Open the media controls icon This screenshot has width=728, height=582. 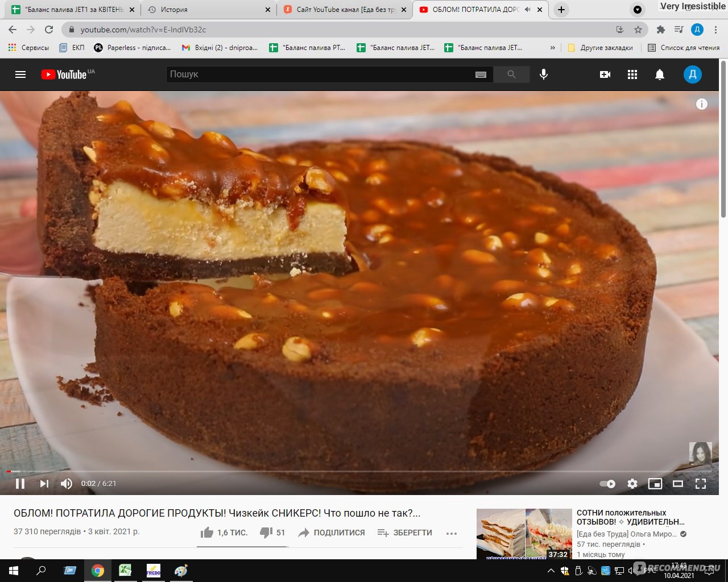click(679, 30)
